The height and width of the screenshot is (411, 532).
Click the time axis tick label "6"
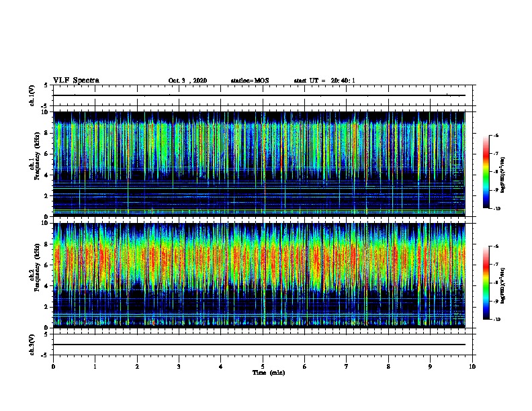tap(305, 367)
